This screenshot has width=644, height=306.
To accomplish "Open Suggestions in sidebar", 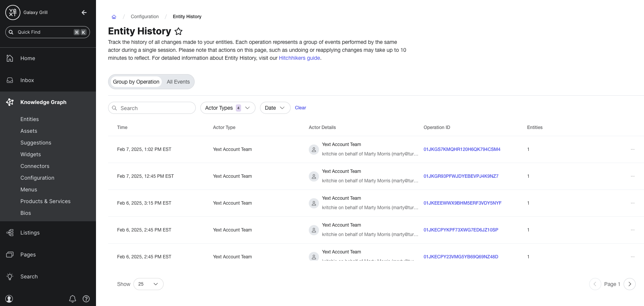I will (36, 143).
